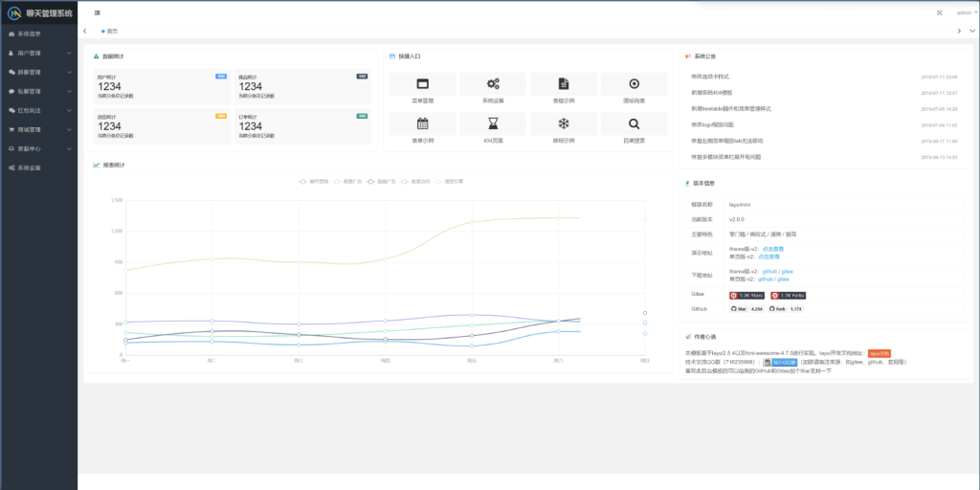This screenshot has width=980, height=490.
Task: Expand 用户管理 sidebar menu
Action: pyautogui.click(x=38, y=53)
